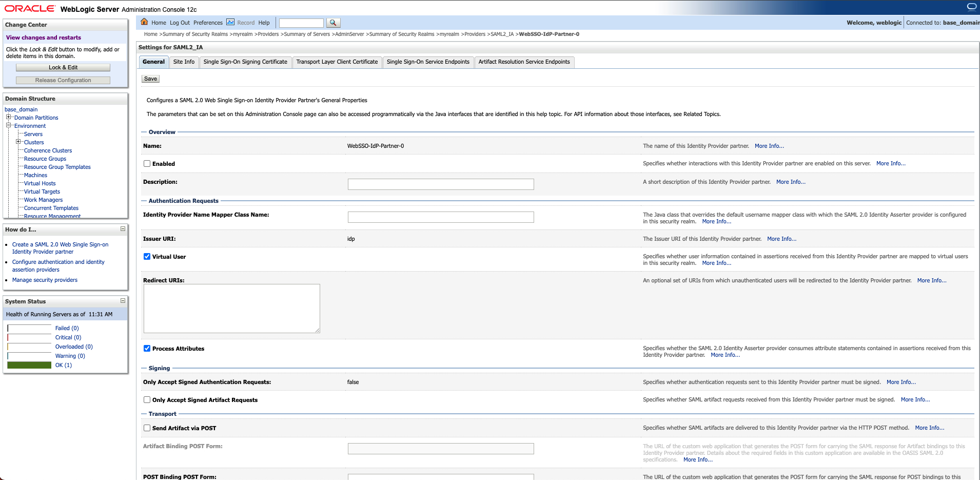980x480 pixels.
Task: Toggle the Process Attributes checkbox
Action: point(147,349)
